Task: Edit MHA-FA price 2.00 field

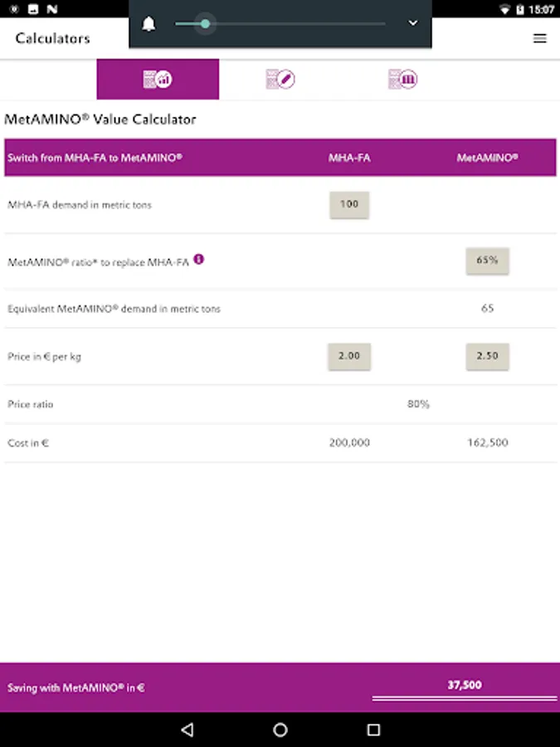Action: click(349, 356)
